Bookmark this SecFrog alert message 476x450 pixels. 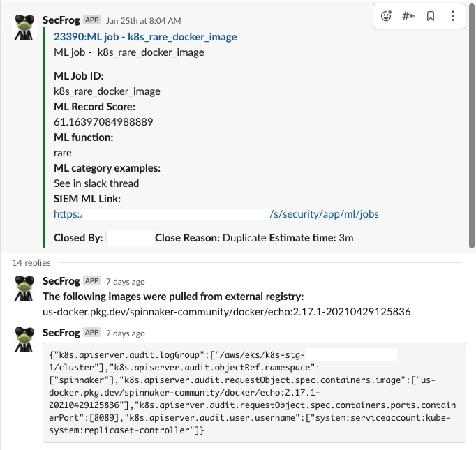pyautogui.click(x=431, y=16)
